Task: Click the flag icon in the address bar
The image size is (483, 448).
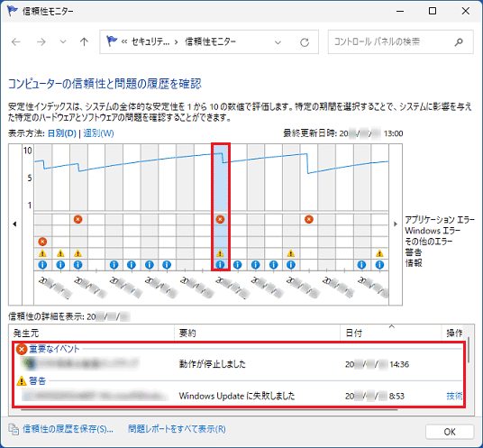Action: click(x=112, y=41)
